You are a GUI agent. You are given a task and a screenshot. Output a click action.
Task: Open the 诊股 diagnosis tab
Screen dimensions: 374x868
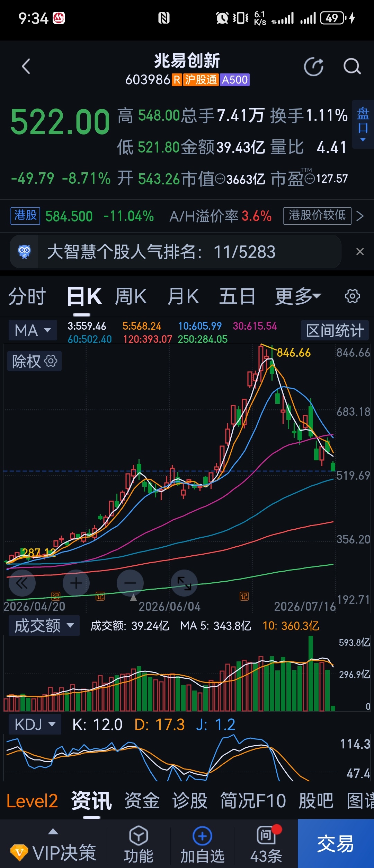point(190,801)
